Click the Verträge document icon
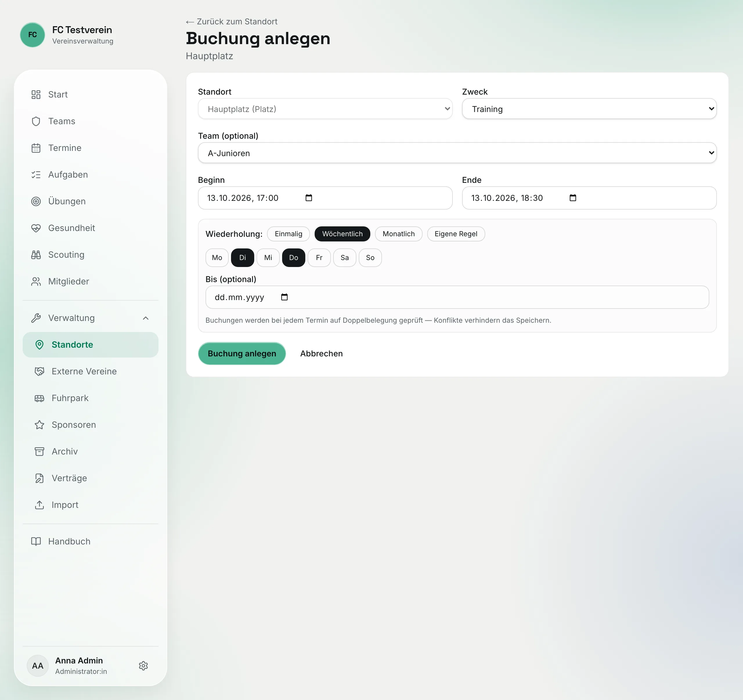Viewport: 743px width, 700px height. [39, 478]
